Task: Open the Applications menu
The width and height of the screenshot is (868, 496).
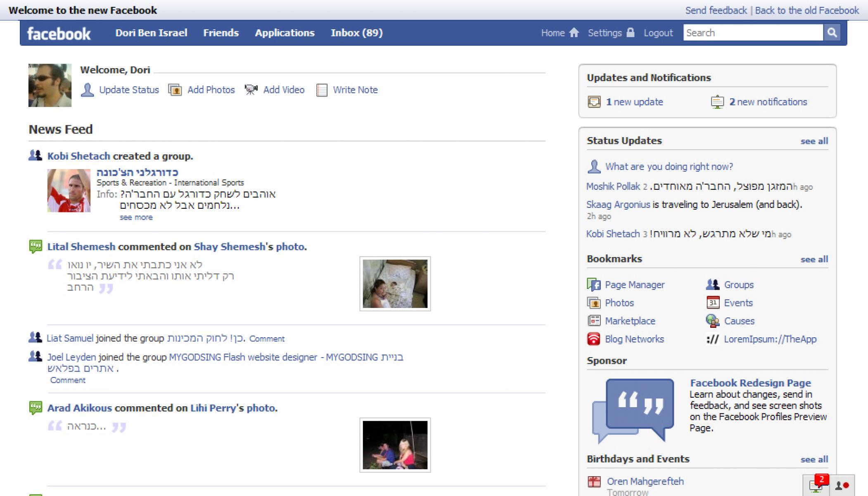Action: click(x=285, y=33)
